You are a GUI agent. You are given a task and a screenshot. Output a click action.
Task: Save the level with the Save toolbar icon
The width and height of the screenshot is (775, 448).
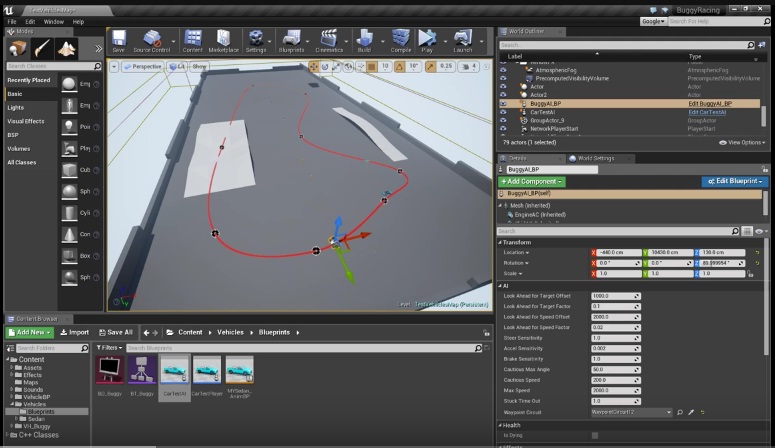click(x=119, y=39)
